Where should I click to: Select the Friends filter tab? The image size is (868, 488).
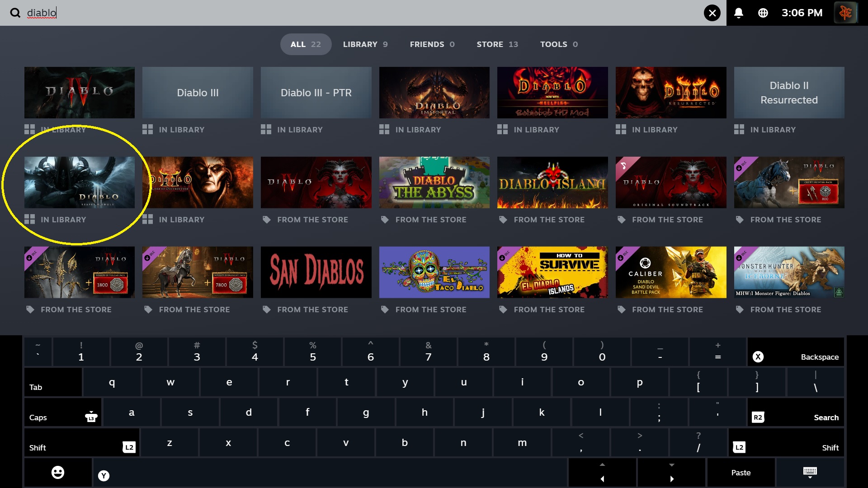coord(432,44)
